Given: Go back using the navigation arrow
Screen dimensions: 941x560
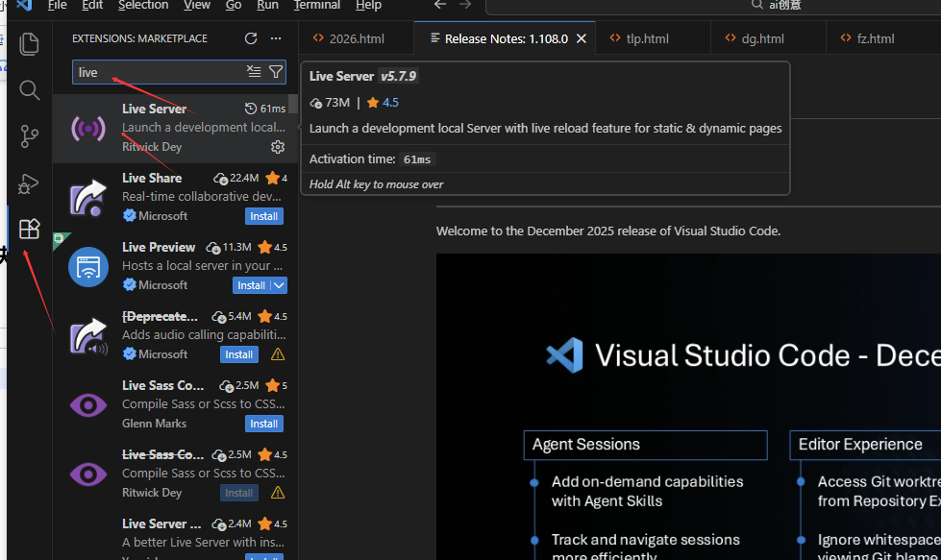Looking at the screenshot, I should (440, 6).
